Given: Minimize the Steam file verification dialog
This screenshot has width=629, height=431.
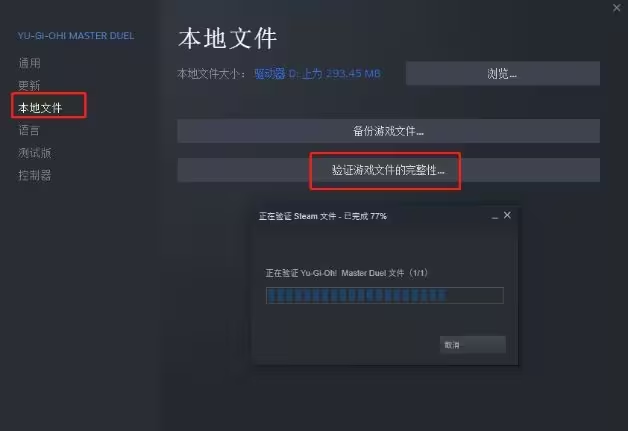Looking at the screenshot, I should tap(495, 217).
